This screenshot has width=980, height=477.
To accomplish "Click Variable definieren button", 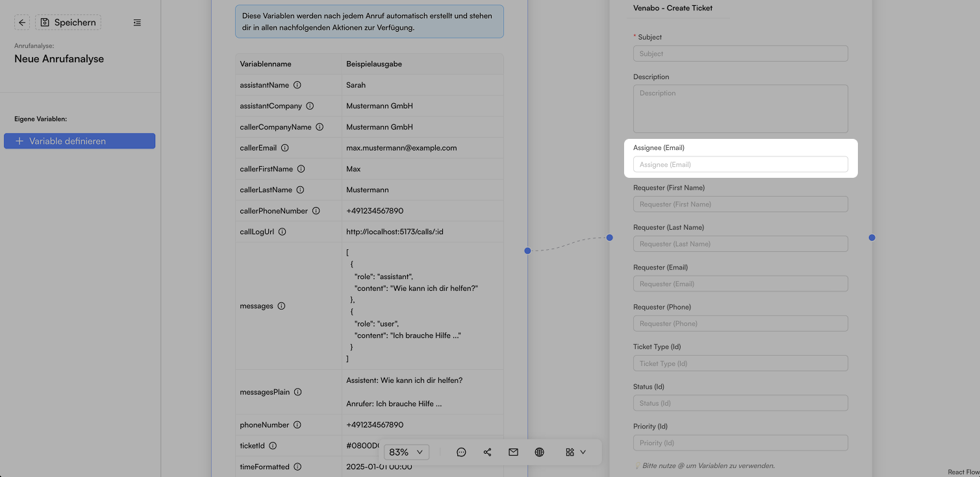I will click(79, 141).
